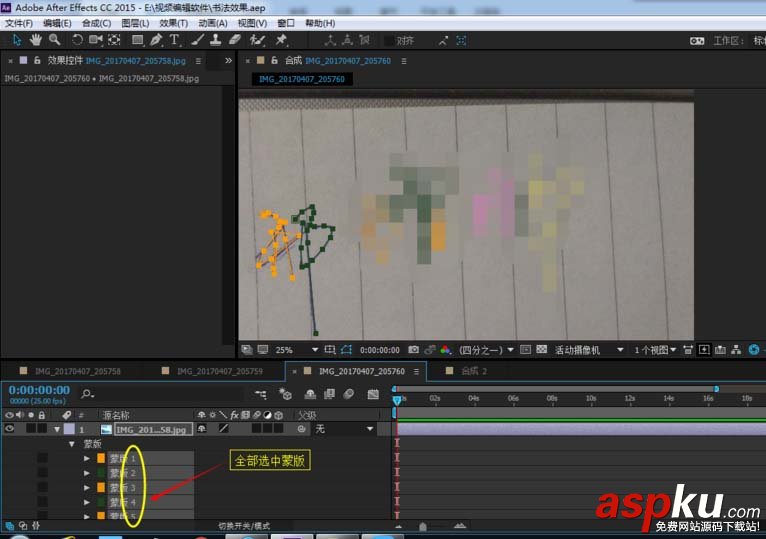Image resolution: width=766 pixels, height=539 pixels.
Task: Toggle the 对齐 snapping checkbox
Action: (x=389, y=41)
